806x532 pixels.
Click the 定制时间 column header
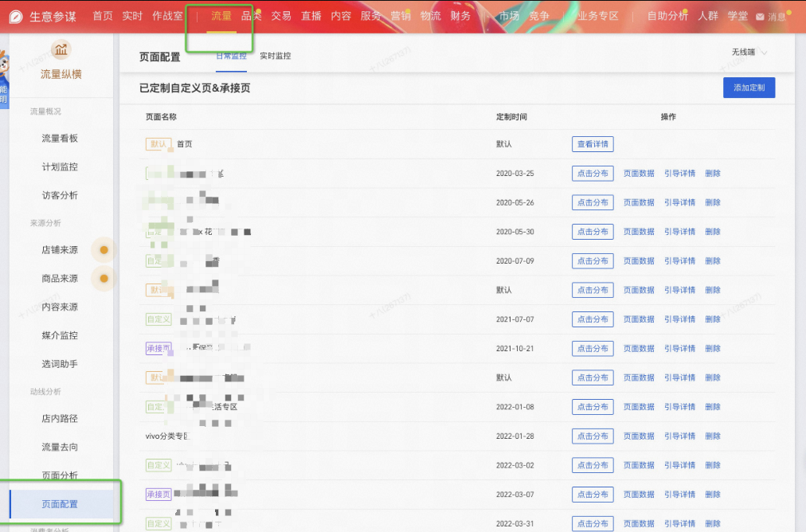tap(511, 117)
